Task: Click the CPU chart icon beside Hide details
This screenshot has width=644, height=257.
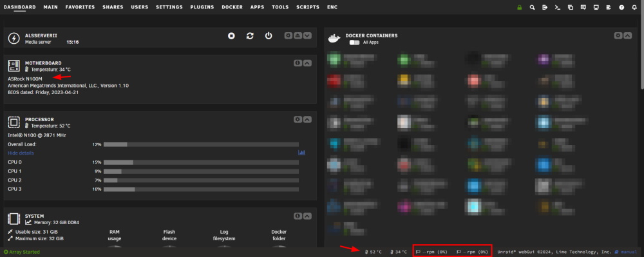Action: [x=301, y=153]
